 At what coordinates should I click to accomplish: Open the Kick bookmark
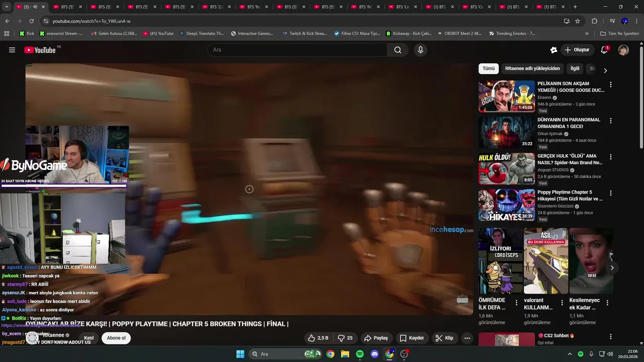tap(27, 33)
